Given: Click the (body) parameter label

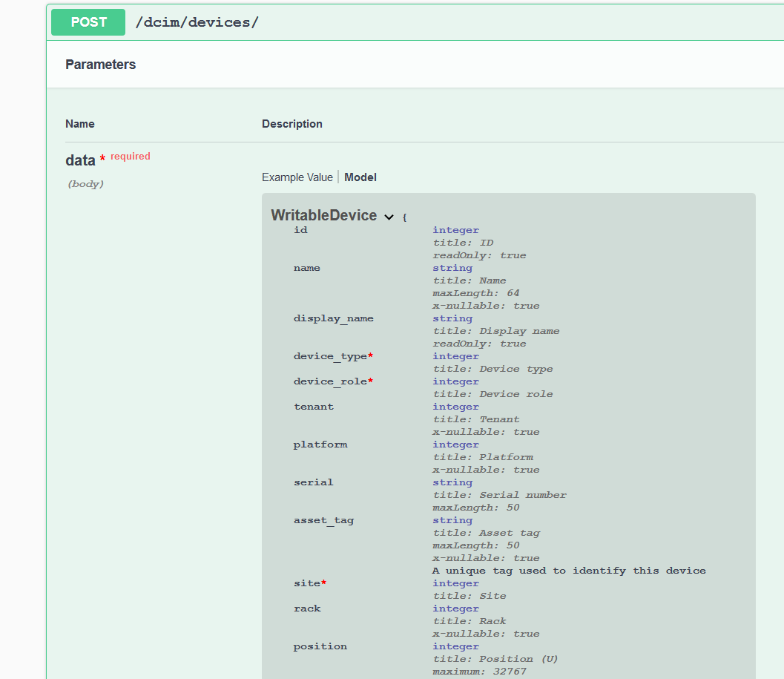Looking at the screenshot, I should [x=85, y=183].
